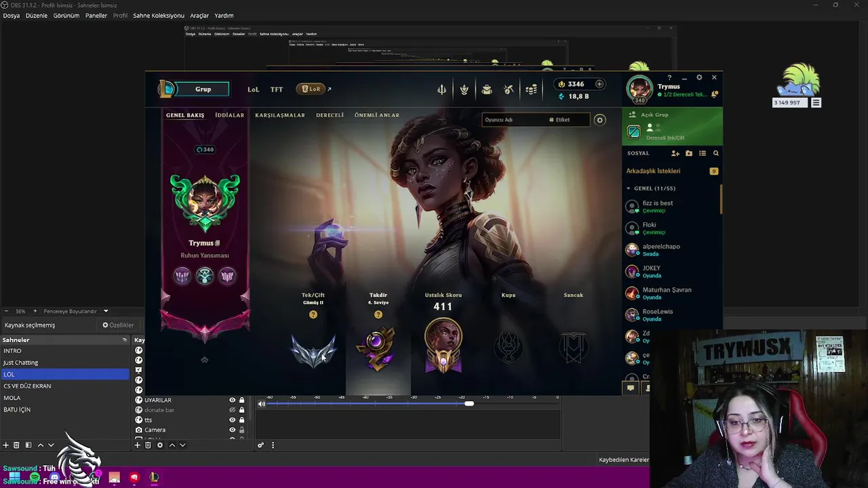Select the BATU İÇİN scene

(x=64, y=410)
